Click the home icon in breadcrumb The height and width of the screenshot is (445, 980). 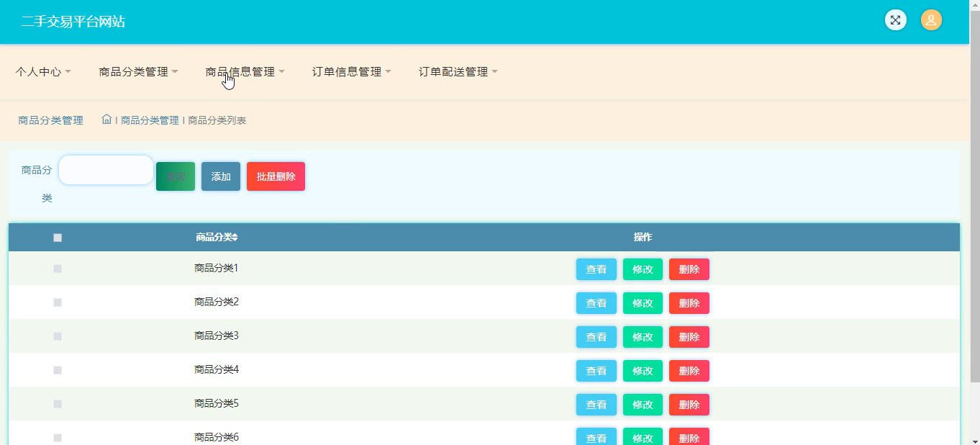point(106,120)
